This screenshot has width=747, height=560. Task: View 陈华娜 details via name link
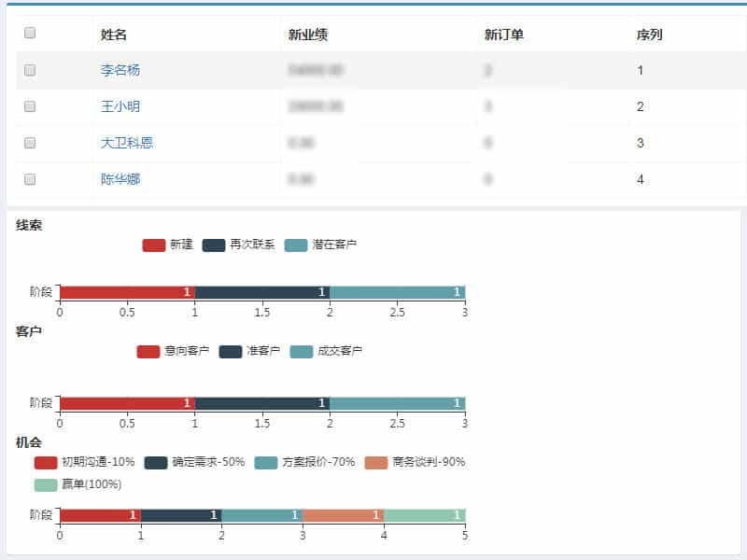coord(120,179)
